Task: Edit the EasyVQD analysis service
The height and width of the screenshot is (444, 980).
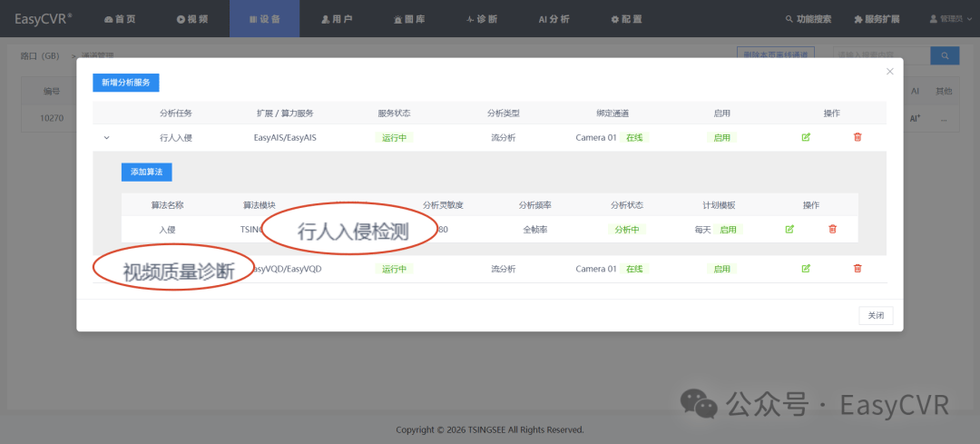Action: [806, 268]
